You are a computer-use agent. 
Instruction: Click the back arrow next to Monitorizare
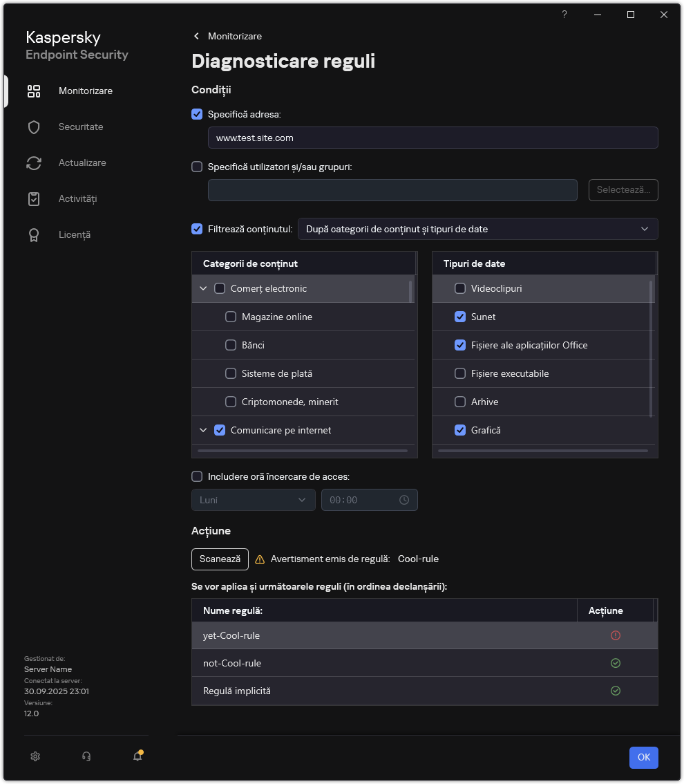click(197, 36)
